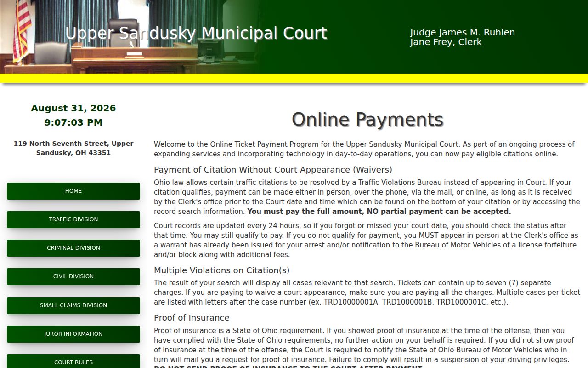
Task: Select the Civil Division menu item
Action: [x=73, y=276]
